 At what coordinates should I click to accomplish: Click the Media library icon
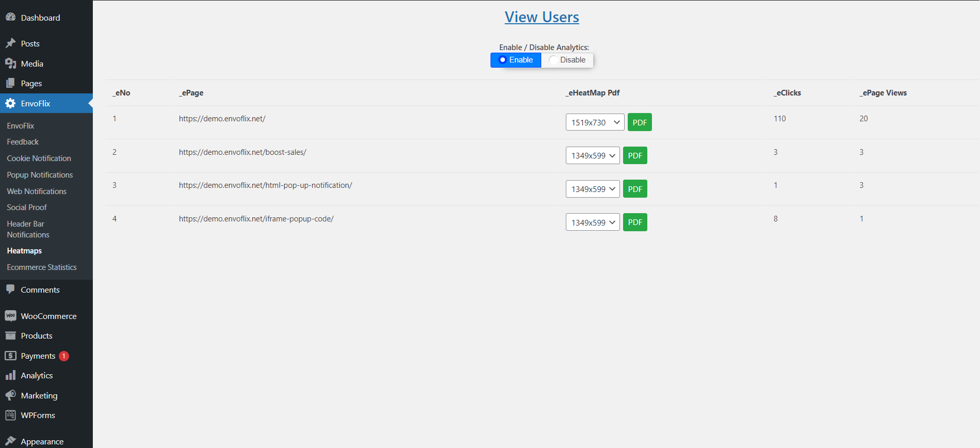click(10, 63)
